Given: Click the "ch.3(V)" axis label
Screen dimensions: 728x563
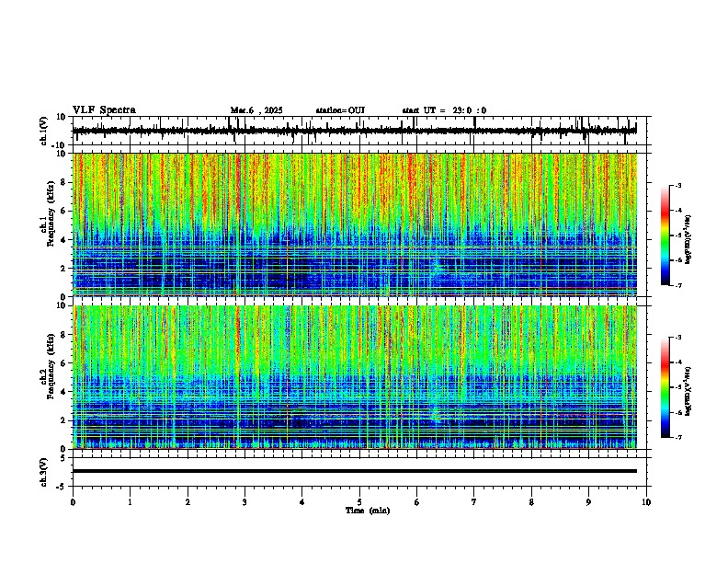Looking at the screenshot, I should [x=44, y=473].
